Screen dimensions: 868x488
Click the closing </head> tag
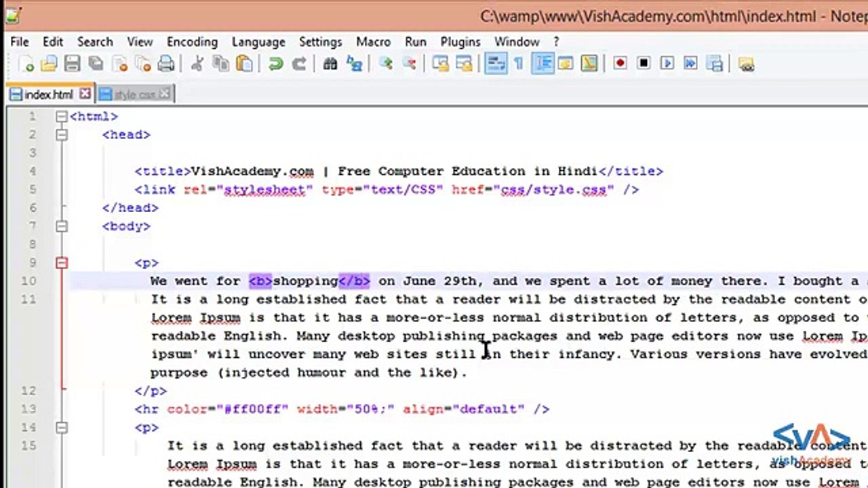[130, 208]
